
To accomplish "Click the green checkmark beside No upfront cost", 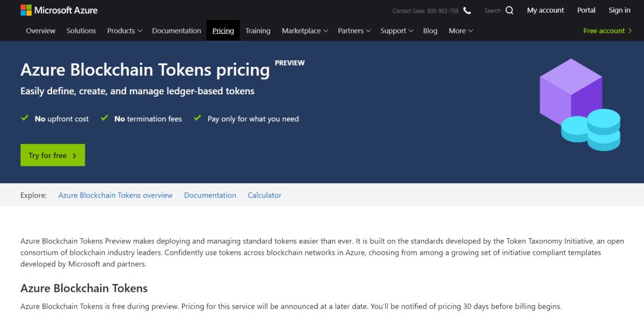I will point(25,118).
